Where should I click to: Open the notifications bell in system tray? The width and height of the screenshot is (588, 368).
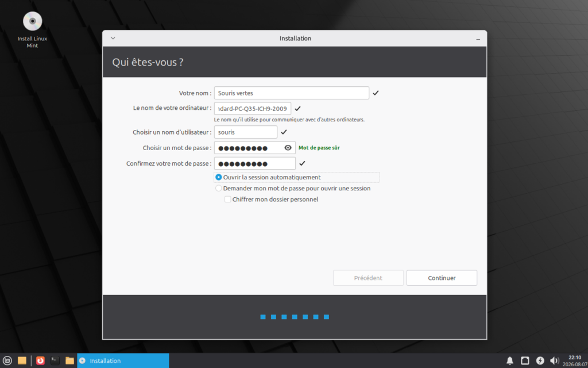pos(510,361)
